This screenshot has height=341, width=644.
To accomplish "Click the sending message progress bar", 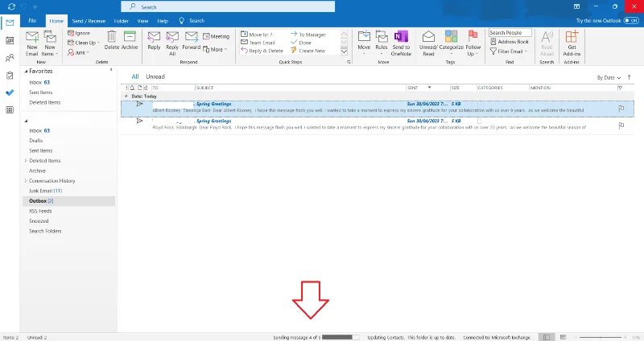I will pyautogui.click(x=341, y=337).
